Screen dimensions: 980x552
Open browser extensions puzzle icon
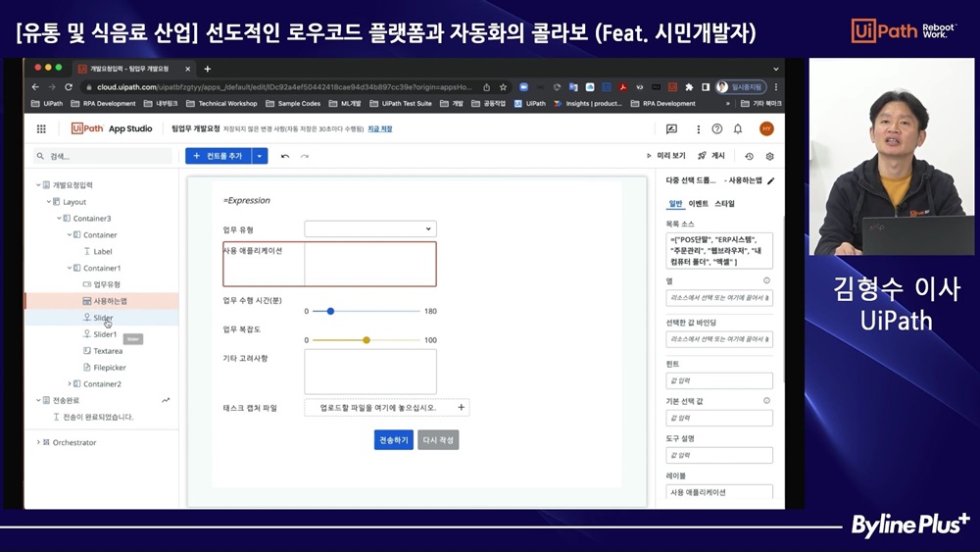click(x=689, y=87)
